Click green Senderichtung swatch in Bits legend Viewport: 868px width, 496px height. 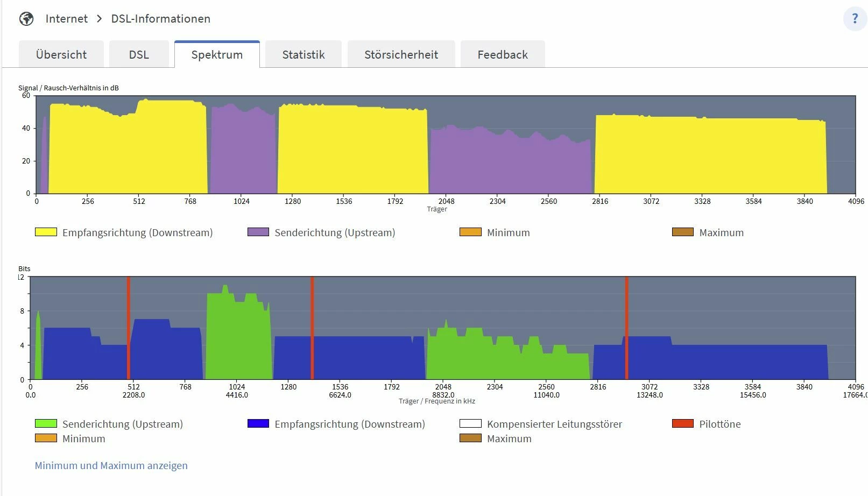click(x=46, y=423)
